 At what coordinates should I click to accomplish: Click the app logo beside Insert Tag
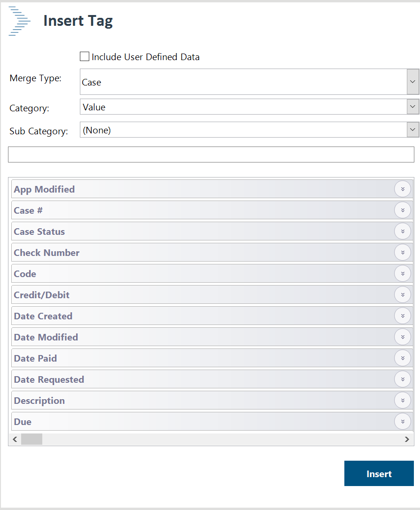point(20,22)
